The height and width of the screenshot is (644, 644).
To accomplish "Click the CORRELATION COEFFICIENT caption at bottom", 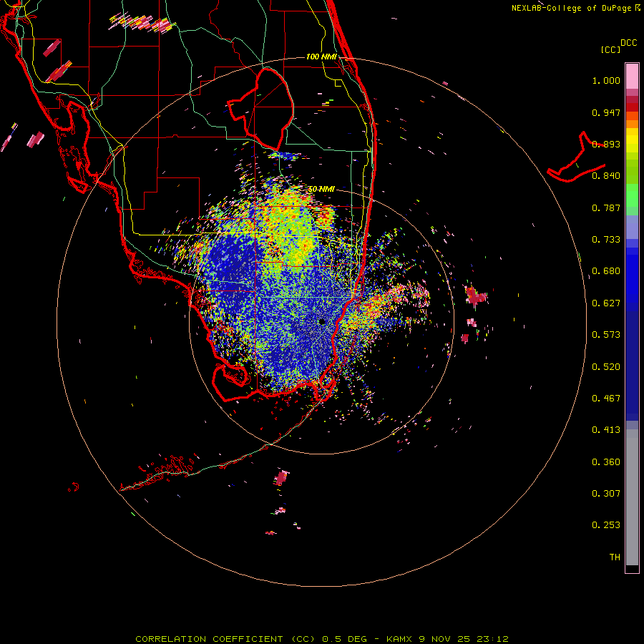I will [x=322, y=639].
